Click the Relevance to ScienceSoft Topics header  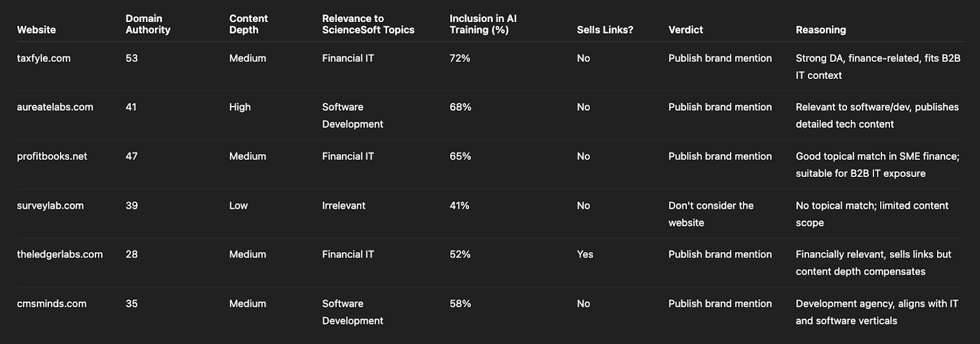368,24
